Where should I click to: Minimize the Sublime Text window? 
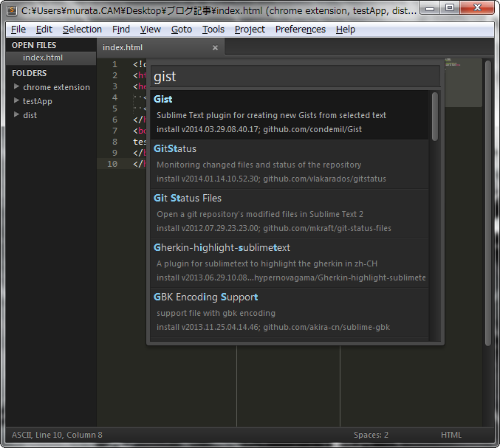430,8
